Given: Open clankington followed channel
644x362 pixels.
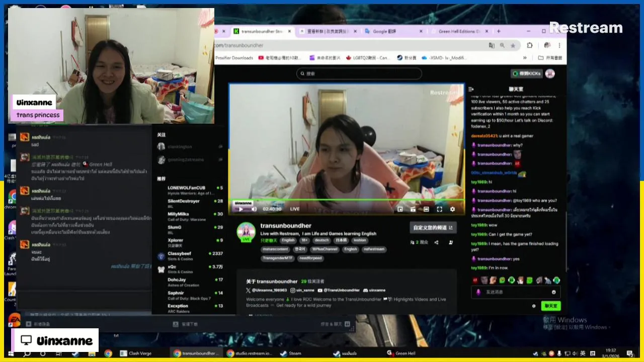Looking at the screenshot, I should pos(190,147).
